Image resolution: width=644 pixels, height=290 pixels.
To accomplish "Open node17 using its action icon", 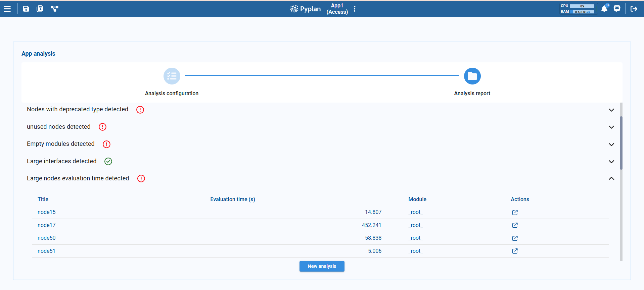I will (x=515, y=225).
